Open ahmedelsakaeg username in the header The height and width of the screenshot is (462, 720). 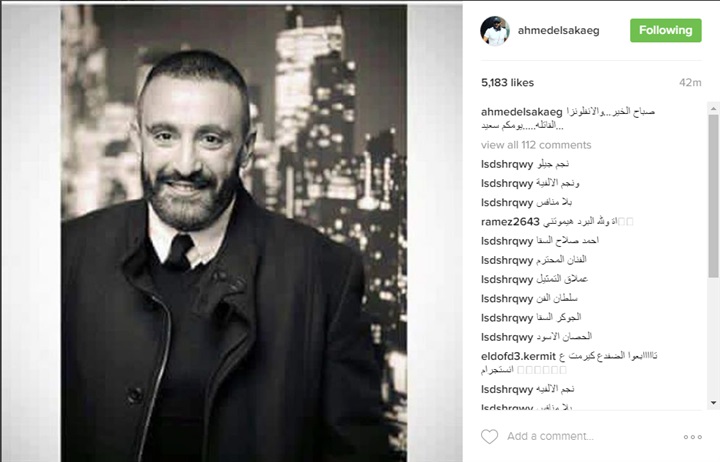click(x=558, y=31)
